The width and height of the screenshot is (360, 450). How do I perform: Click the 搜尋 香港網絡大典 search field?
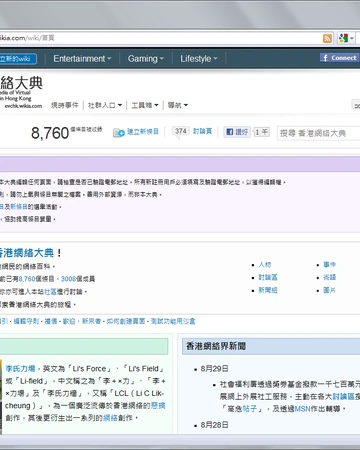pos(318,133)
